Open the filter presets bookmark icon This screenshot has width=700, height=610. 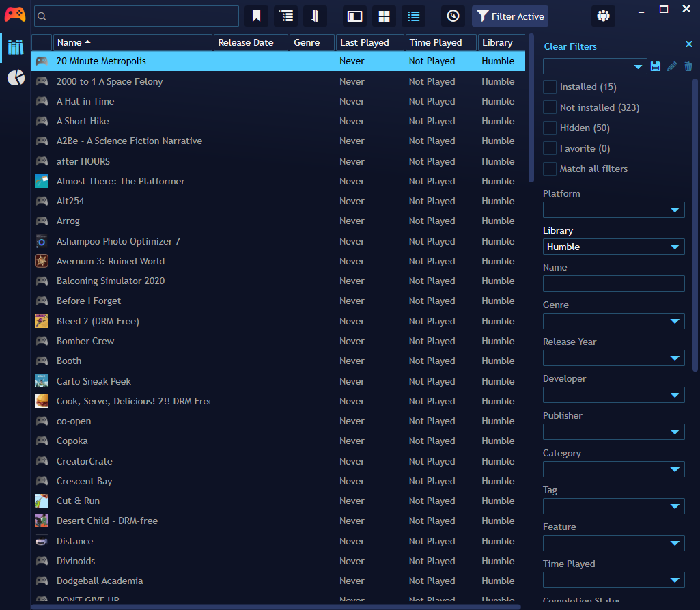point(256,16)
